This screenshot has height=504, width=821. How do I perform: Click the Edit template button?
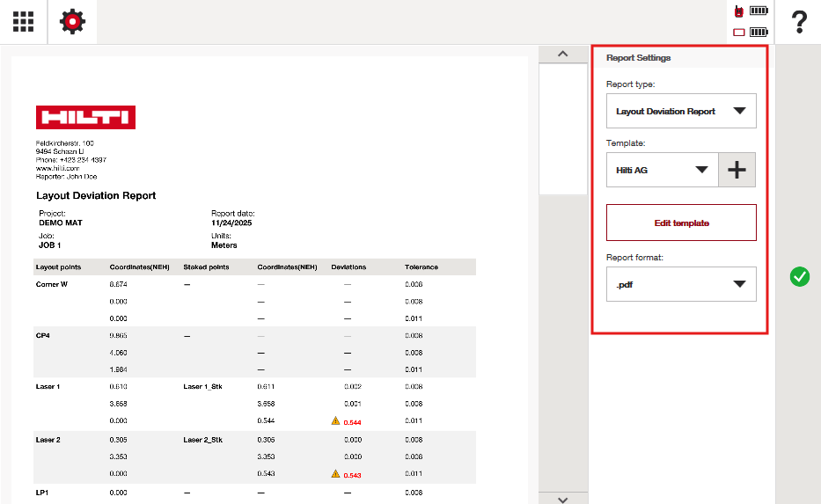click(x=681, y=223)
